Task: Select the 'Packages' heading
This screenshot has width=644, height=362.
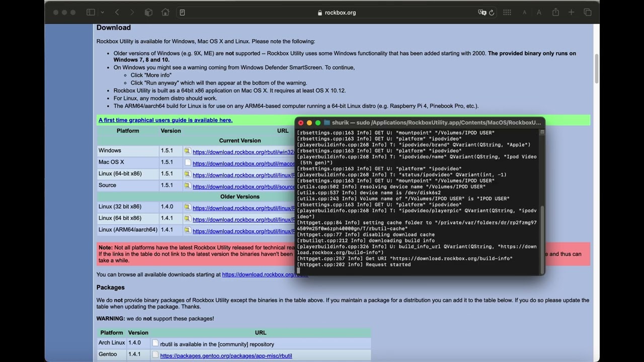Action: (x=111, y=288)
